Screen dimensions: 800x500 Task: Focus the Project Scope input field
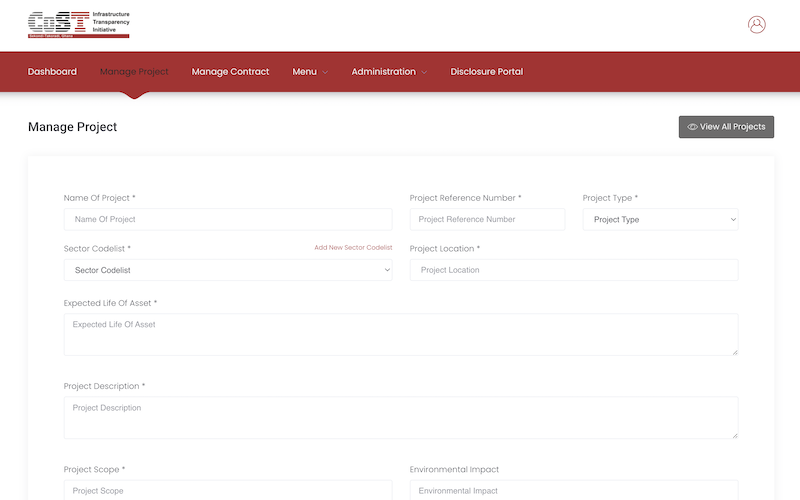click(x=228, y=490)
